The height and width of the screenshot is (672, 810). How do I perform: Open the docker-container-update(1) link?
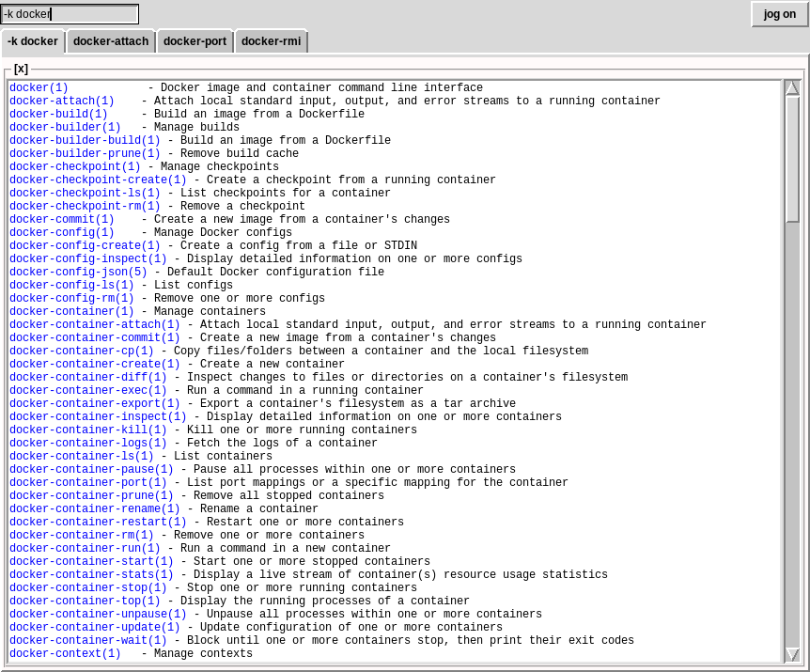(x=95, y=628)
